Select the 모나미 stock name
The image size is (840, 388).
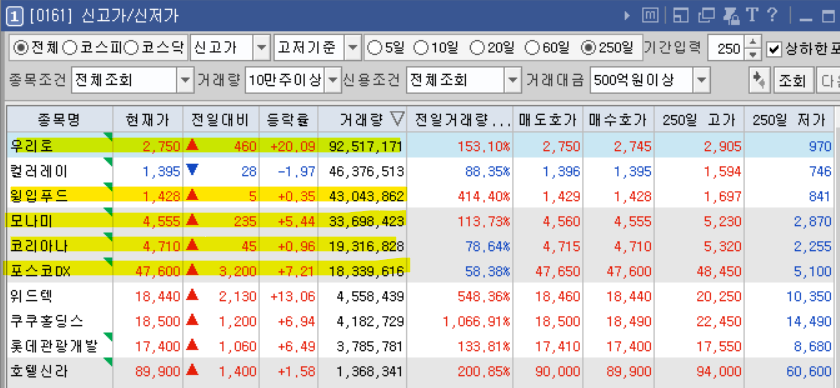coord(32,221)
